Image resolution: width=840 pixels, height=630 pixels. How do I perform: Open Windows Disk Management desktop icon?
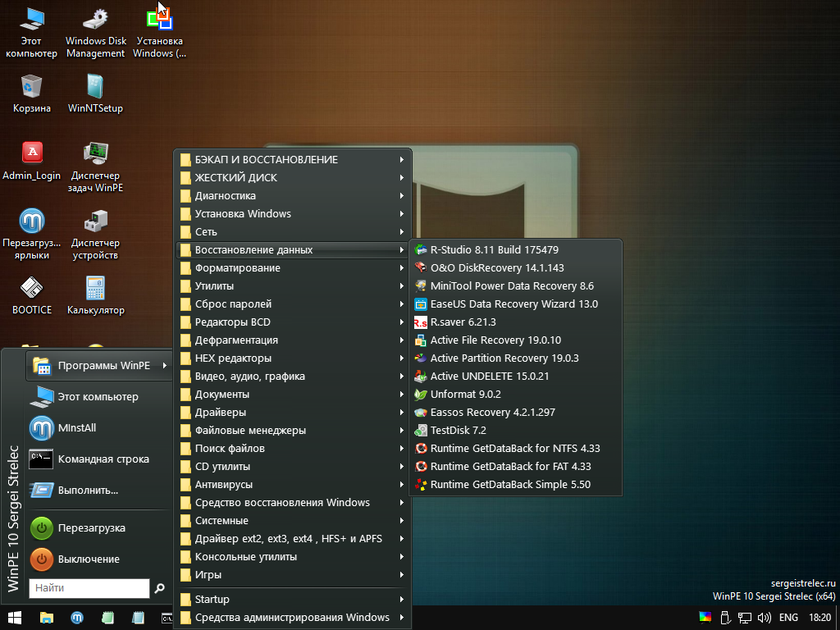96,32
